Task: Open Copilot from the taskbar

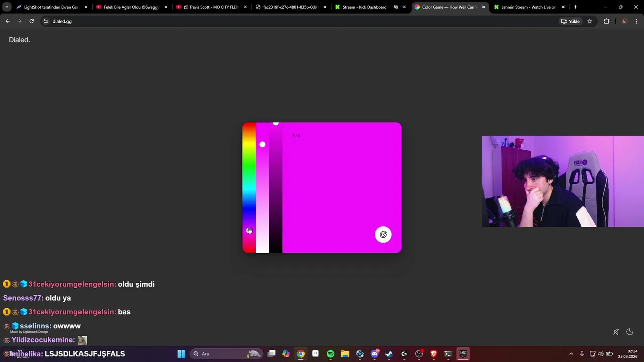Action: click(286, 354)
